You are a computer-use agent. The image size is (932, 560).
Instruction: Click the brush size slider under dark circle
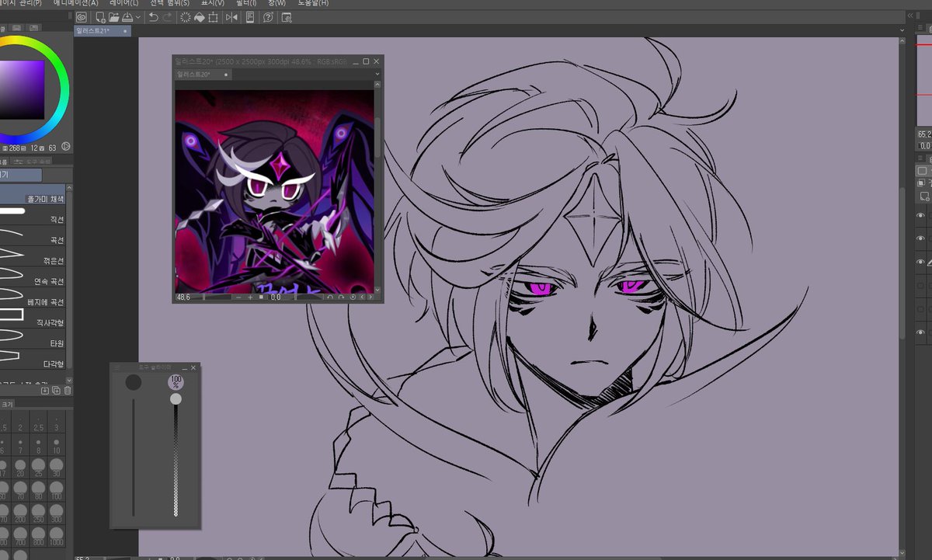[134, 457]
